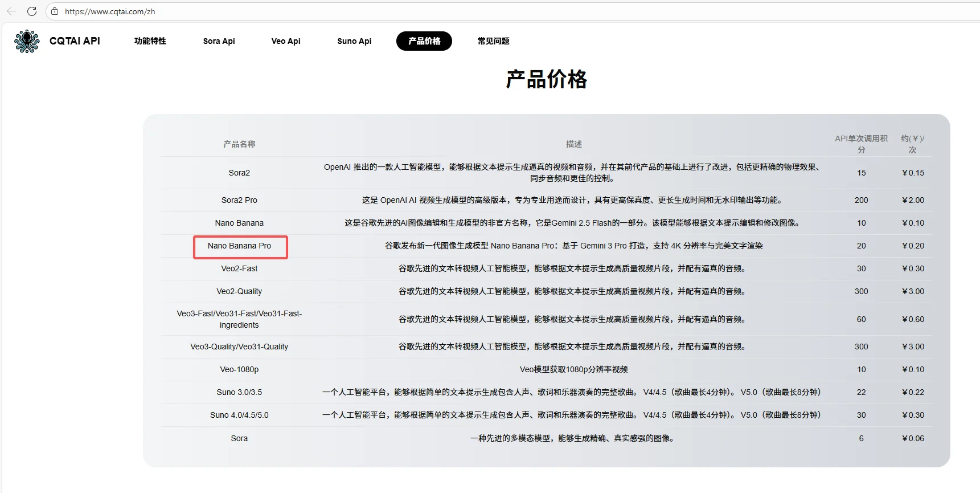Click the Veo-1080p description text

click(x=574, y=369)
